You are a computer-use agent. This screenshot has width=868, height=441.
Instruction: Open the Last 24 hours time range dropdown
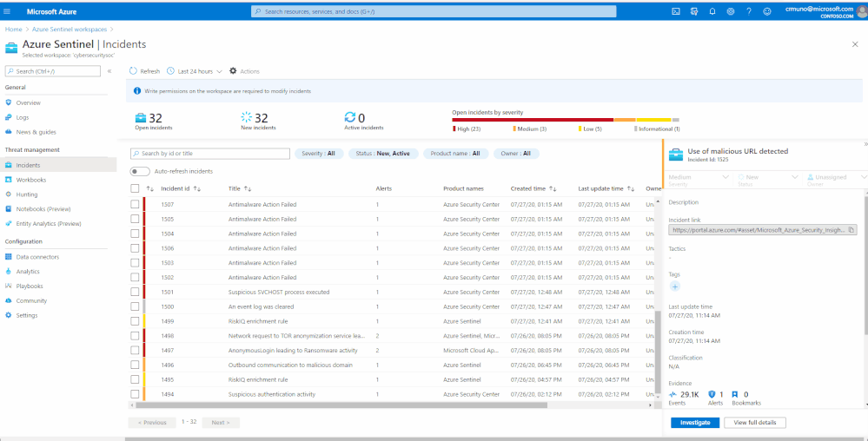click(x=195, y=71)
